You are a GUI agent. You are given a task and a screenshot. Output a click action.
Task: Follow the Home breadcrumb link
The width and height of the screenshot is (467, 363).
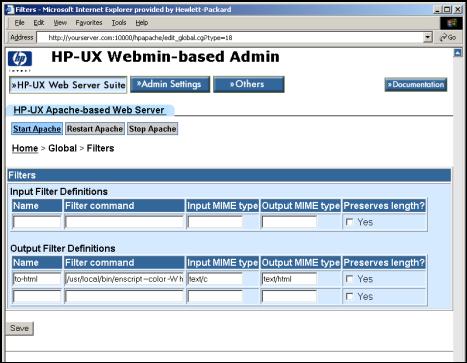(25, 148)
